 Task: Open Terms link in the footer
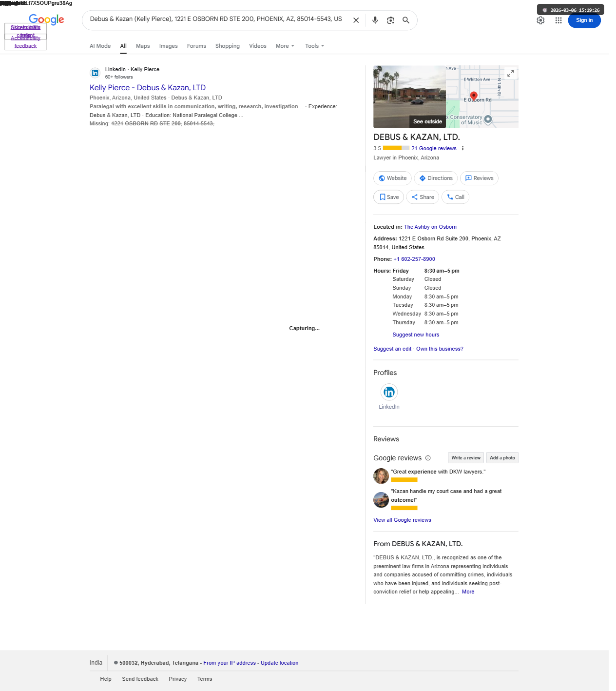pyautogui.click(x=205, y=679)
